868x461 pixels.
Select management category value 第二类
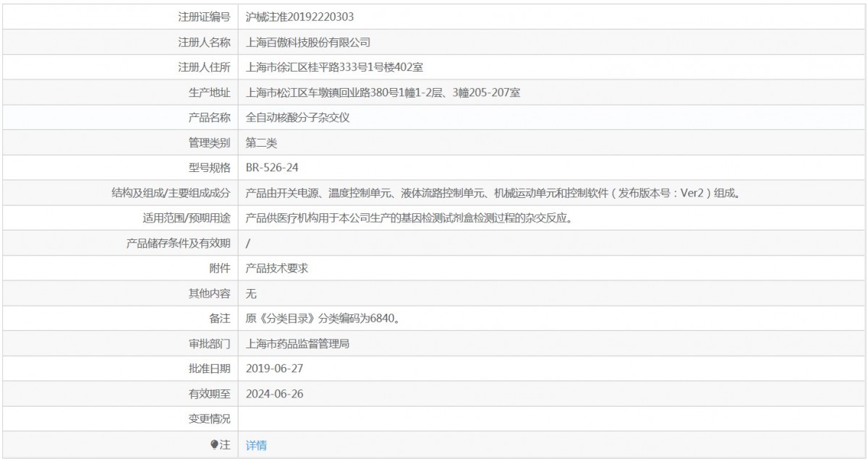tap(261, 142)
